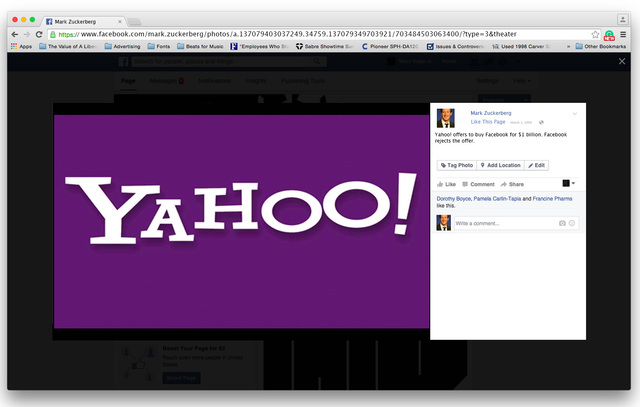Click the Tag Photo button
Screen dimensions: 640x407
pos(457,165)
